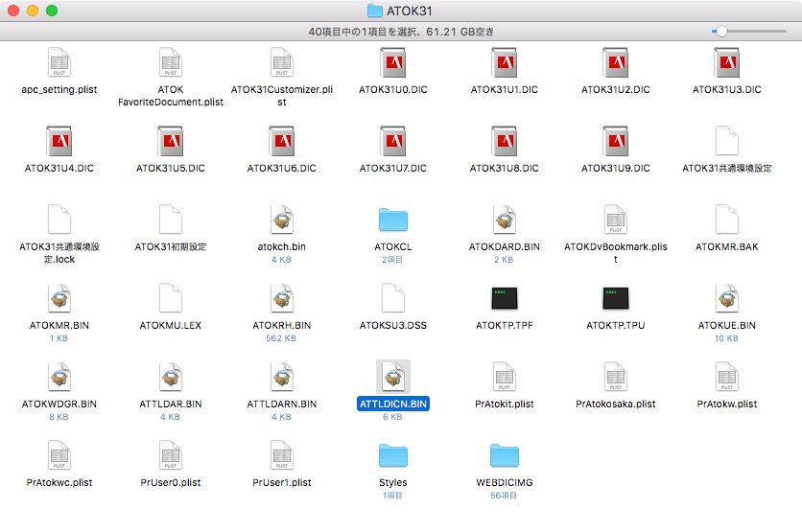Image resolution: width=802 pixels, height=532 pixels.
Task: Select the ATOK31Customizer.plist icon
Action: 282,62
